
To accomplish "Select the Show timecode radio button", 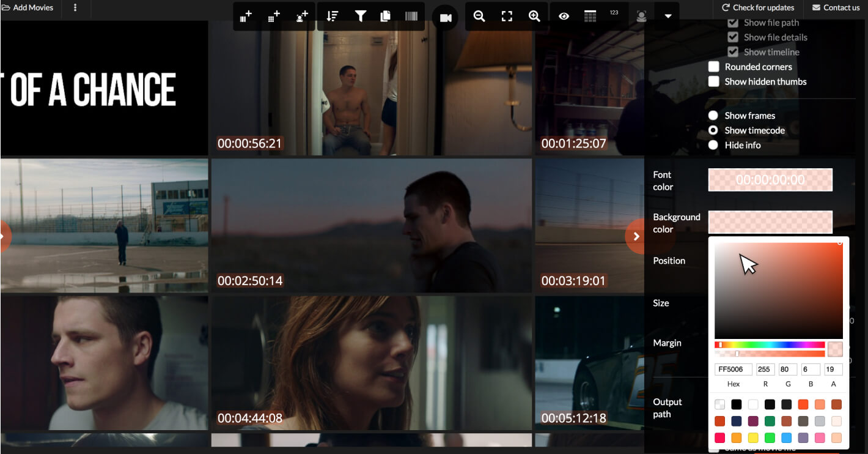I will pyautogui.click(x=713, y=130).
